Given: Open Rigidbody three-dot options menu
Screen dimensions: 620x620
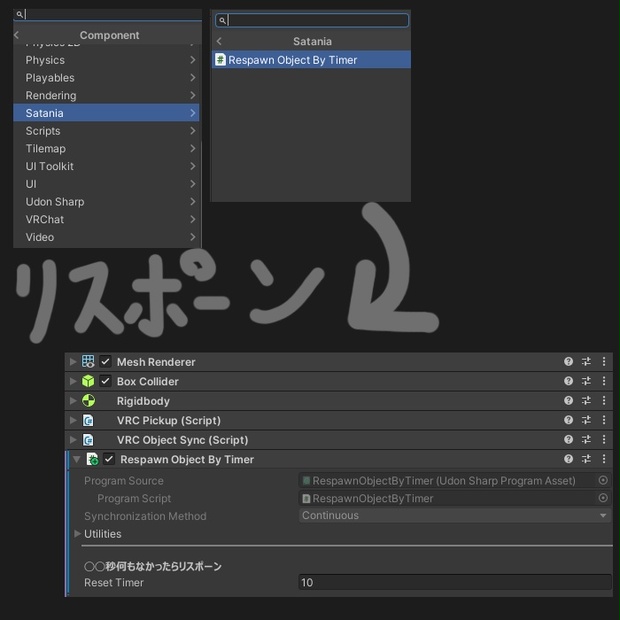Looking at the screenshot, I should coord(604,400).
